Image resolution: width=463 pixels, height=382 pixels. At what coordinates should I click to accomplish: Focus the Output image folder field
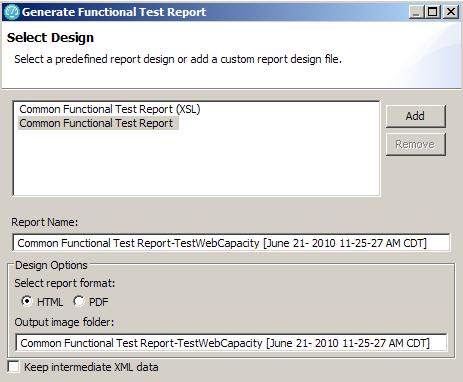231,343
